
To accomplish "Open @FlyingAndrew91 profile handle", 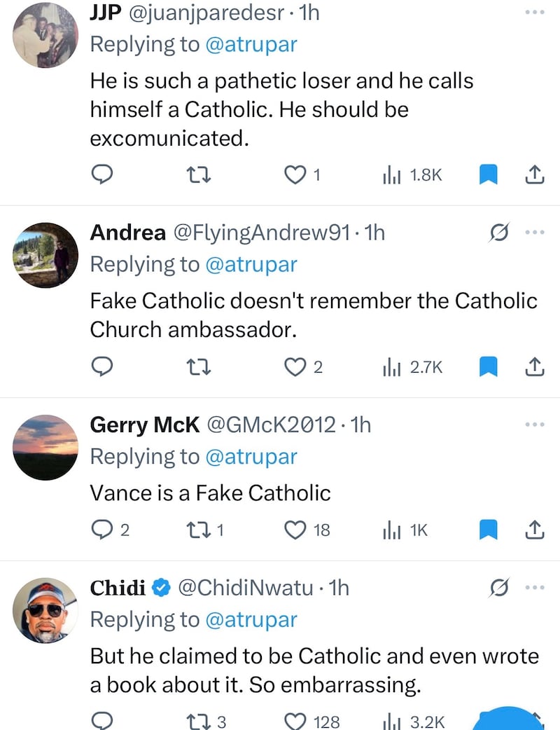I will point(260,233).
